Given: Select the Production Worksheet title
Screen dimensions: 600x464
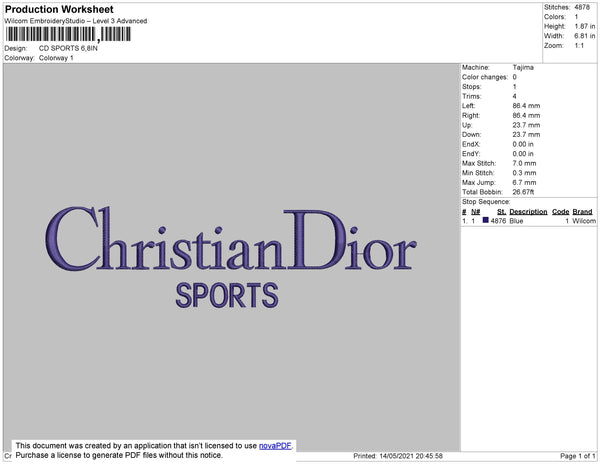Looking at the screenshot, I should tap(59, 9).
